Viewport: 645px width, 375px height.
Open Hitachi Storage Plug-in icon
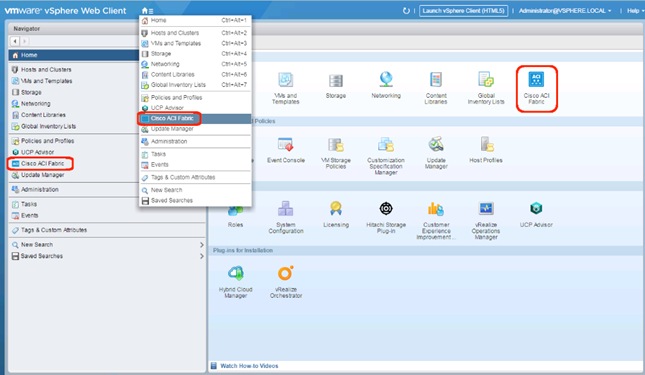pos(386,209)
